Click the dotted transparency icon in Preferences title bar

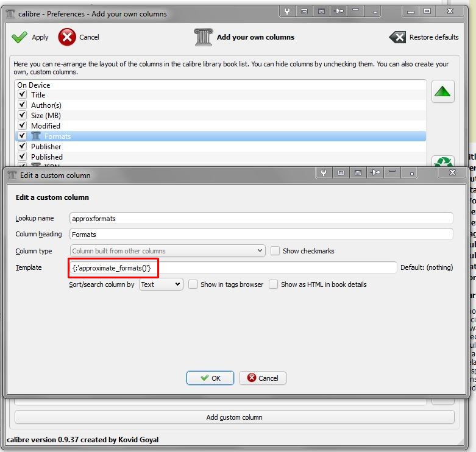(x=321, y=12)
